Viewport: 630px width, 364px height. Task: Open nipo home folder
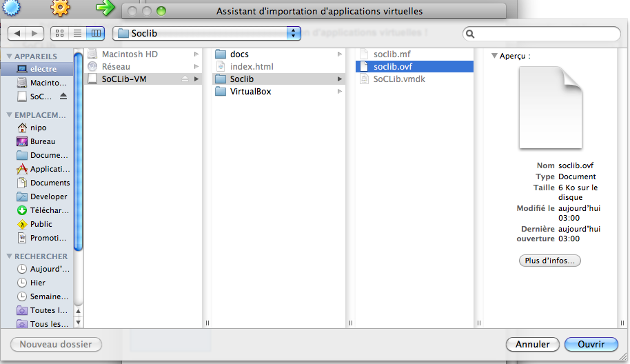(37, 128)
